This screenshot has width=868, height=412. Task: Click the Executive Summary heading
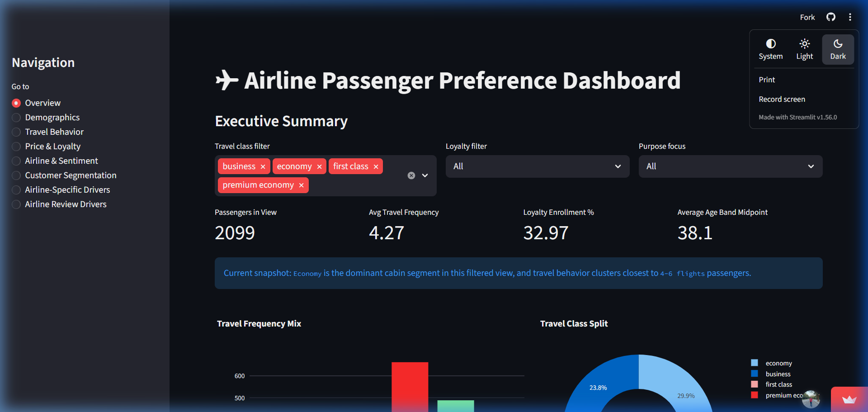(x=281, y=121)
